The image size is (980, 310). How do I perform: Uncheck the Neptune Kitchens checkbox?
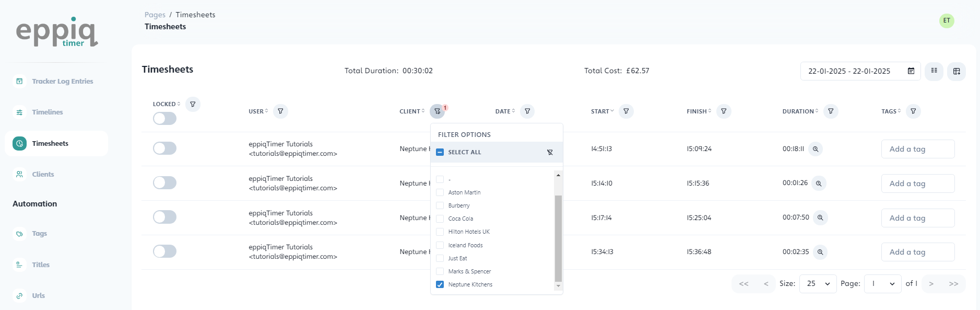pos(440,284)
